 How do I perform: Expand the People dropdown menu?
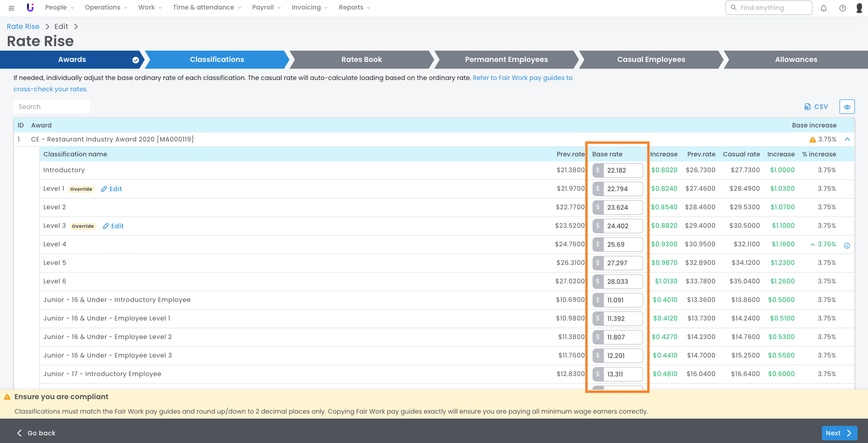pos(59,8)
